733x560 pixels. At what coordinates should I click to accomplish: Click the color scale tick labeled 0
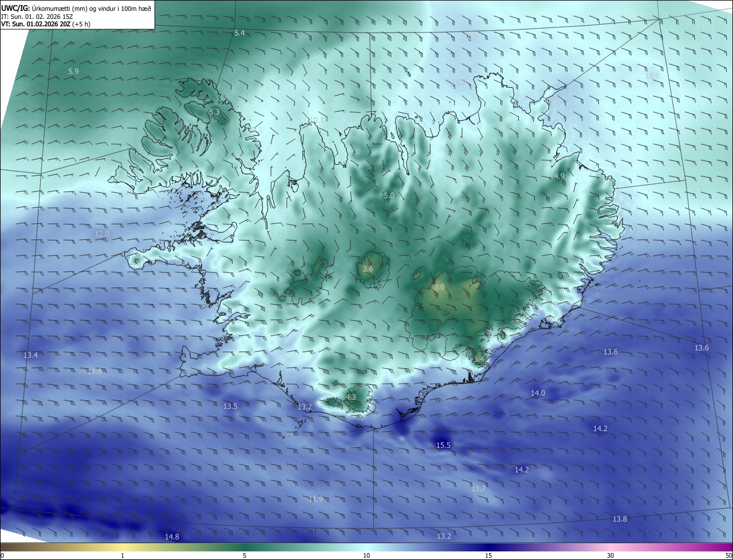(x=2, y=555)
